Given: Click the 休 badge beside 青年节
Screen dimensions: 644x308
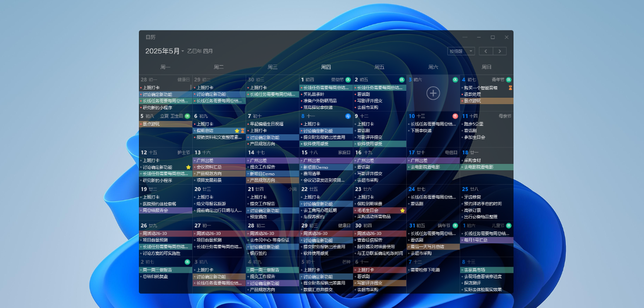Looking at the screenshot, I should [509, 79].
